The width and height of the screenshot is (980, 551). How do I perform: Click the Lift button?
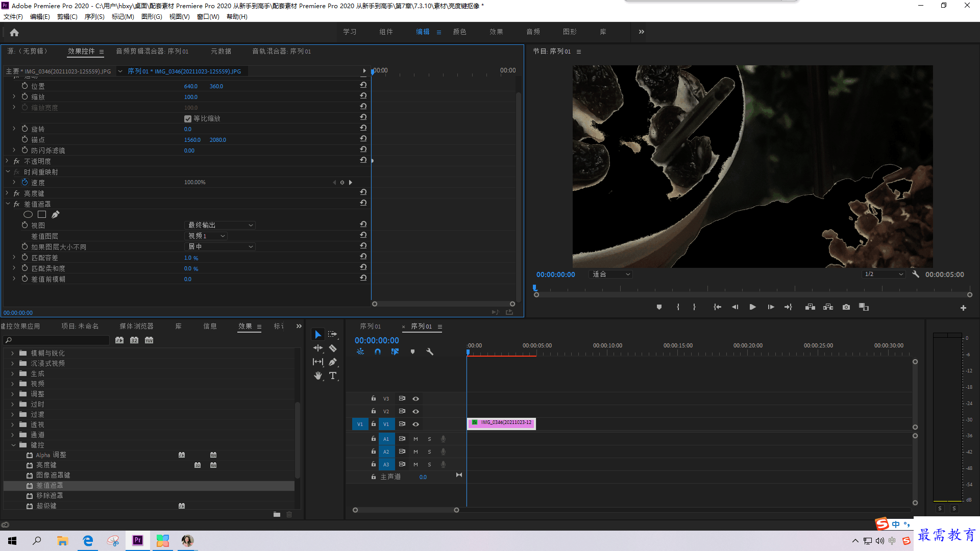tap(810, 307)
